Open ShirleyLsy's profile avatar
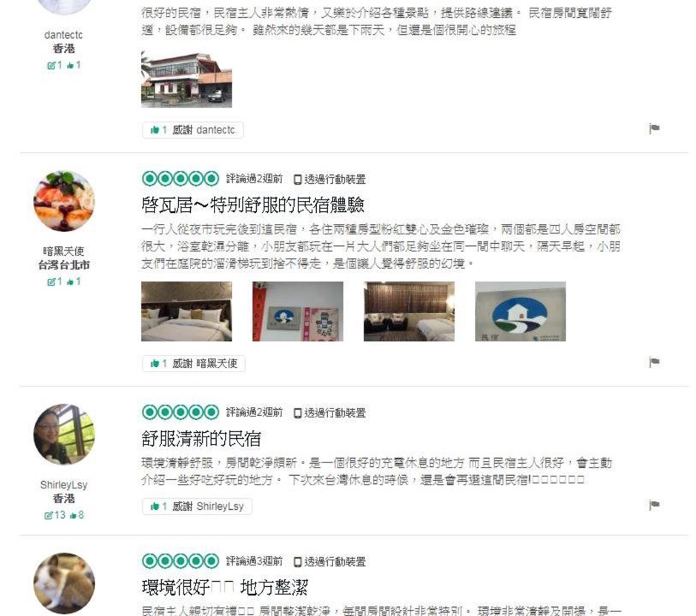 (x=64, y=434)
